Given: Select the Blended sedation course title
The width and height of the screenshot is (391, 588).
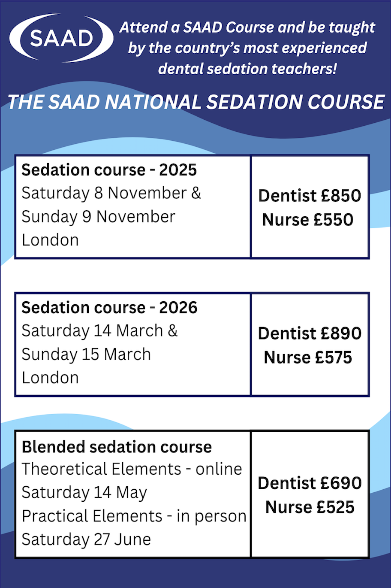Looking at the screenshot, I should [117, 447].
